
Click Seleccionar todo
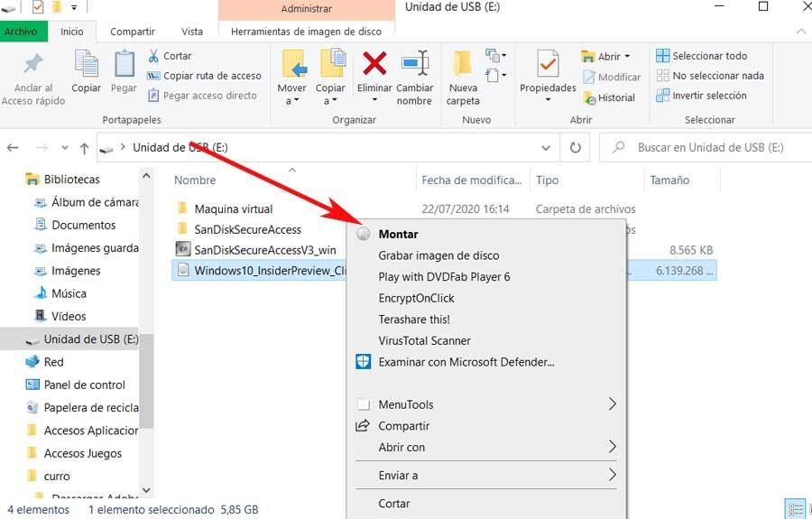click(702, 55)
